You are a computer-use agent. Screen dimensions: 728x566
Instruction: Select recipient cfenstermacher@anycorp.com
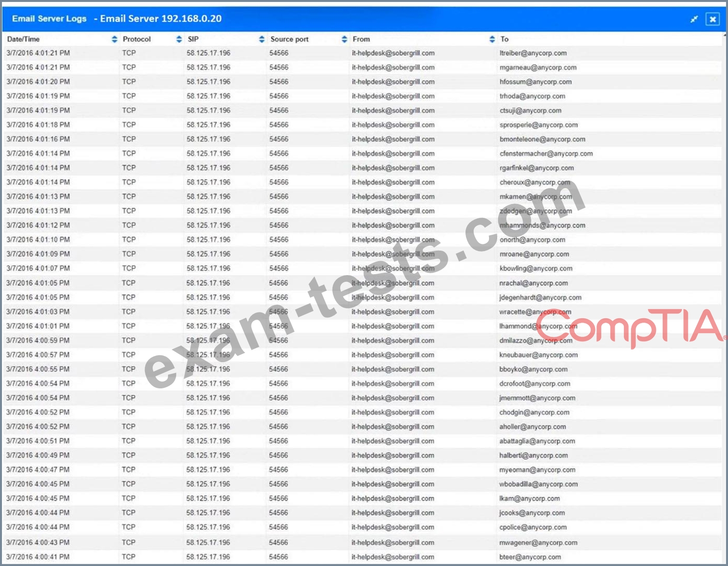pos(546,154)
